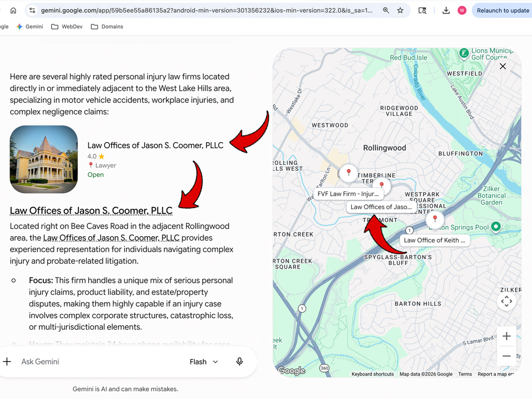Click Report a map error link

(496, 374)
